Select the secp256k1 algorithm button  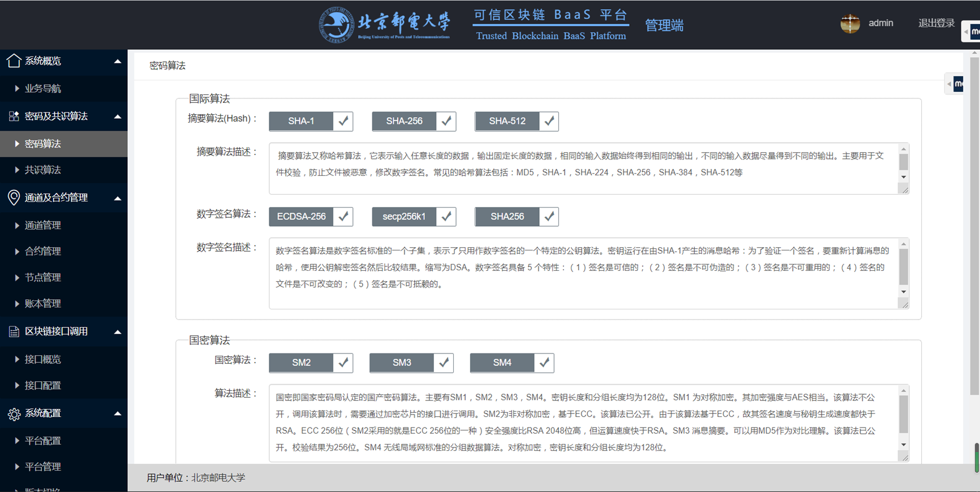[x=404, y=217]
